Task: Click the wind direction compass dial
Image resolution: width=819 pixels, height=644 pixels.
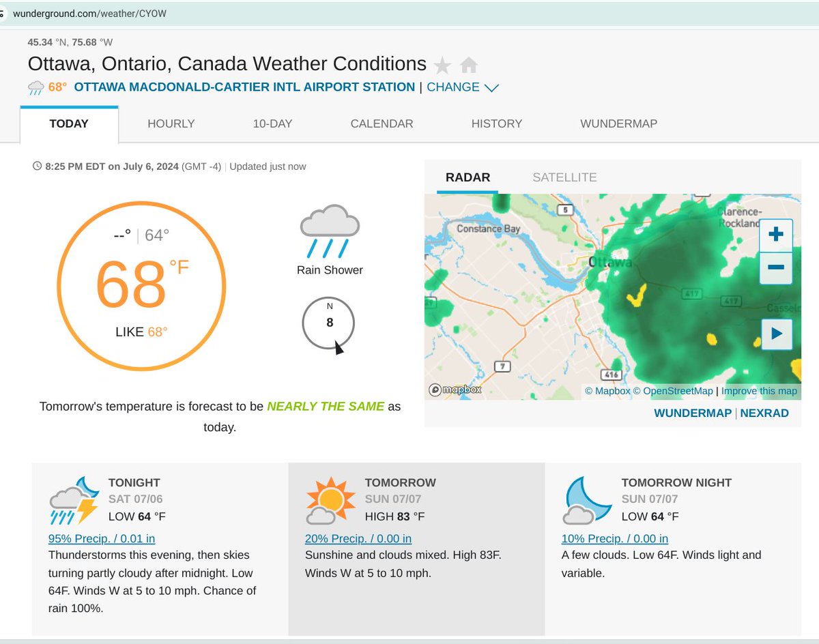Action: [329, 324]
